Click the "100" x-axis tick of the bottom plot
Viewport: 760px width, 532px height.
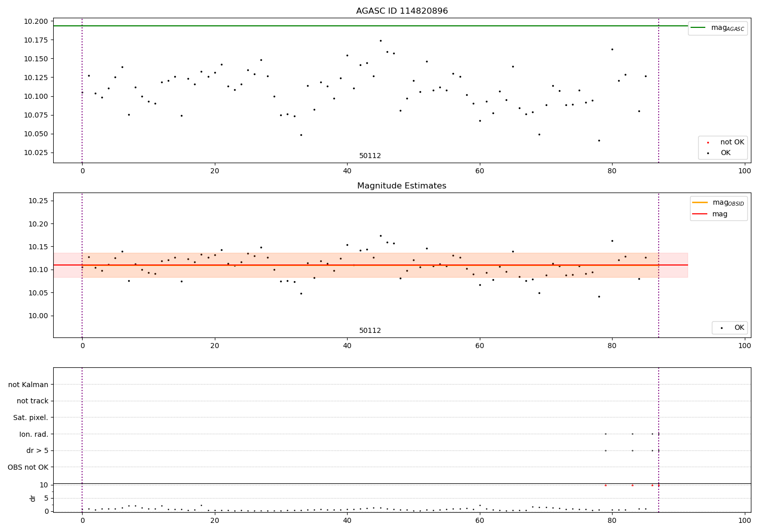[x=744, y=520]
